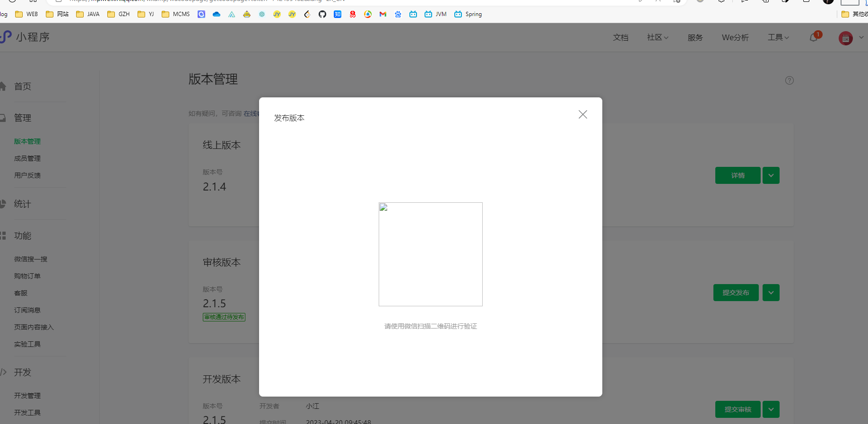Open 页面内容接入 in the sidebar
This screenshot has width=868, height=424.
(x=34, y=327)
